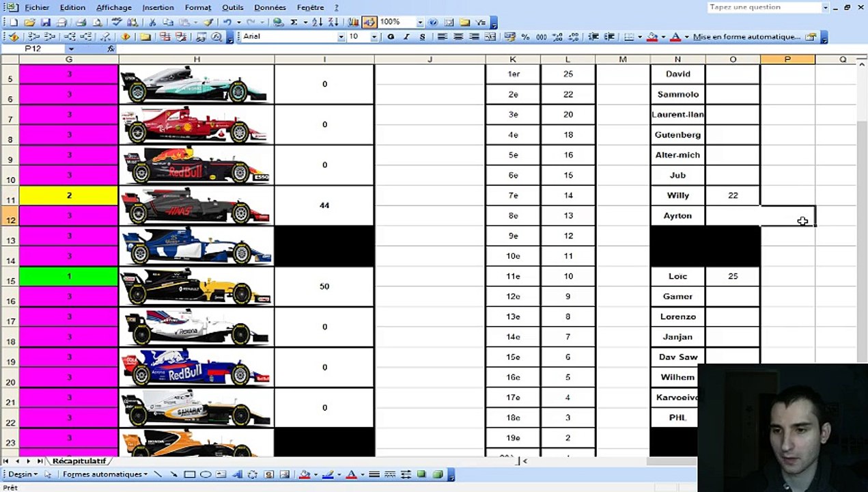Choose the Shadow Style icon

[421, 474]
